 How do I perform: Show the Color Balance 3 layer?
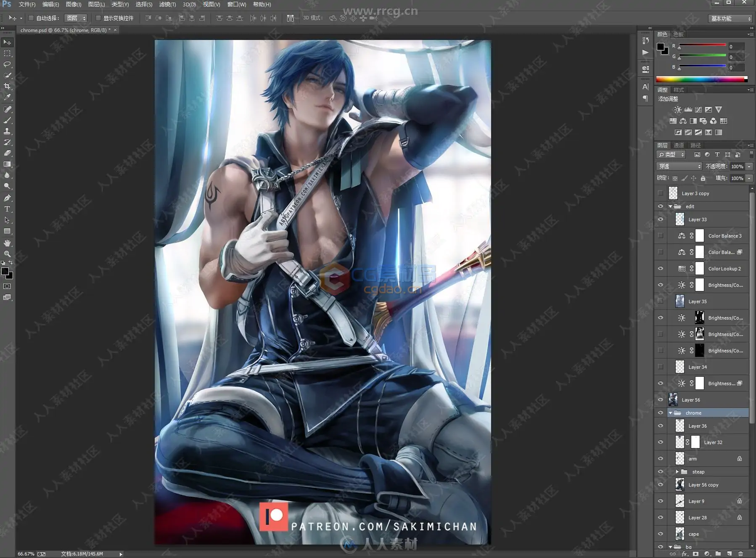[661, 236]
